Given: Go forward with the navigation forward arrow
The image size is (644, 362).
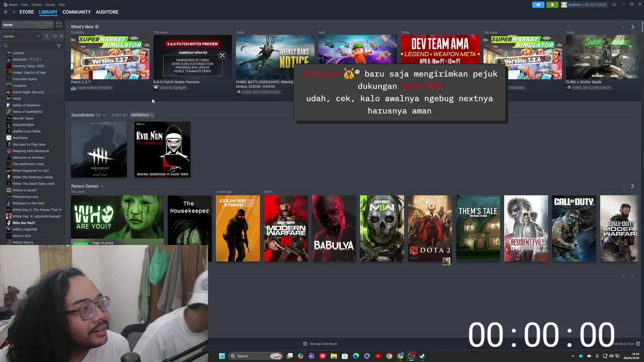Looking at the screenshot, I should point(14,12).
